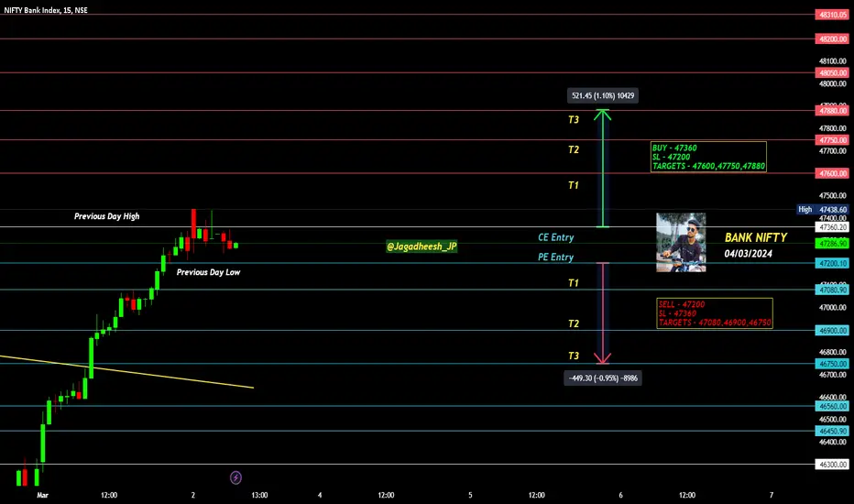854x504 pixels.
Task: Click the 47286.90 green current price label
Action: point(832,243)
